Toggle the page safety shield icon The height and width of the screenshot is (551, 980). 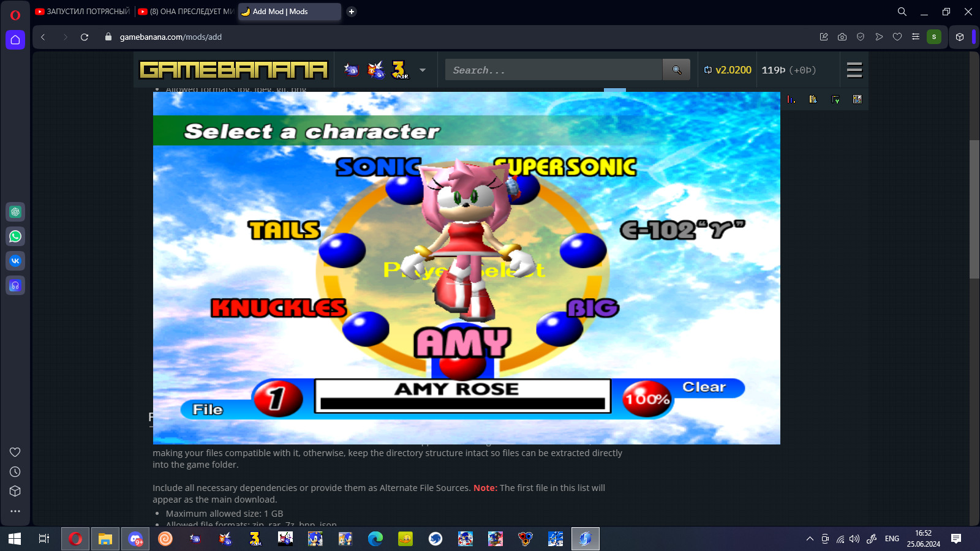click(860, 37)
